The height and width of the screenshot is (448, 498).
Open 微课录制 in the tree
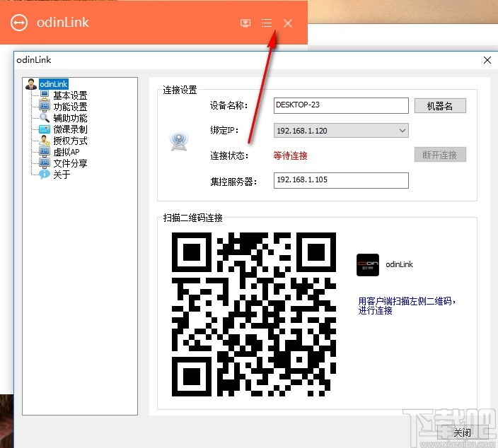click(70, 129)
